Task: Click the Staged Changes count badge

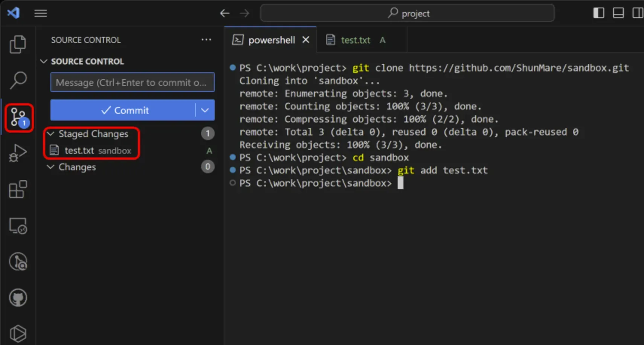Action: tap(208, 133)
